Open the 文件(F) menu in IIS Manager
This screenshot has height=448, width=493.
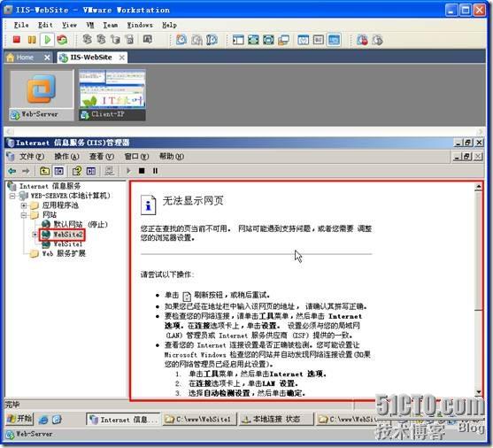point(32,157)
